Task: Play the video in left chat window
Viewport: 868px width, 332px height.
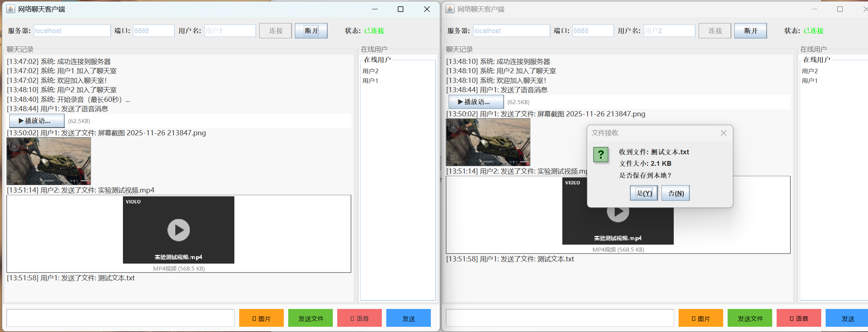Action: point(179,230)
